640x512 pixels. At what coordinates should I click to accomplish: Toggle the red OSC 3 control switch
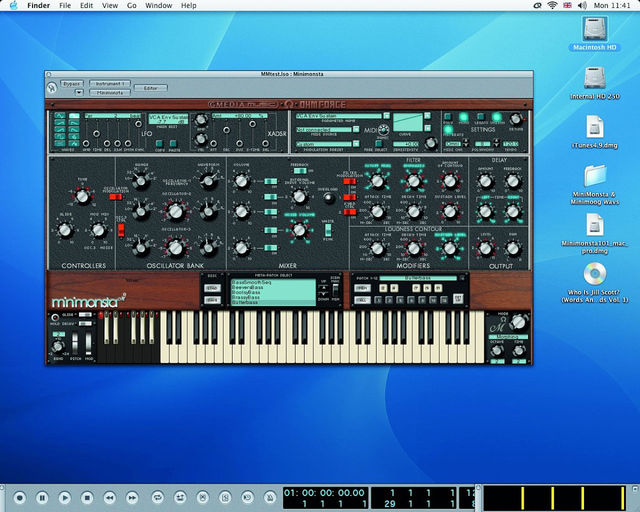(x=121, y=230)
